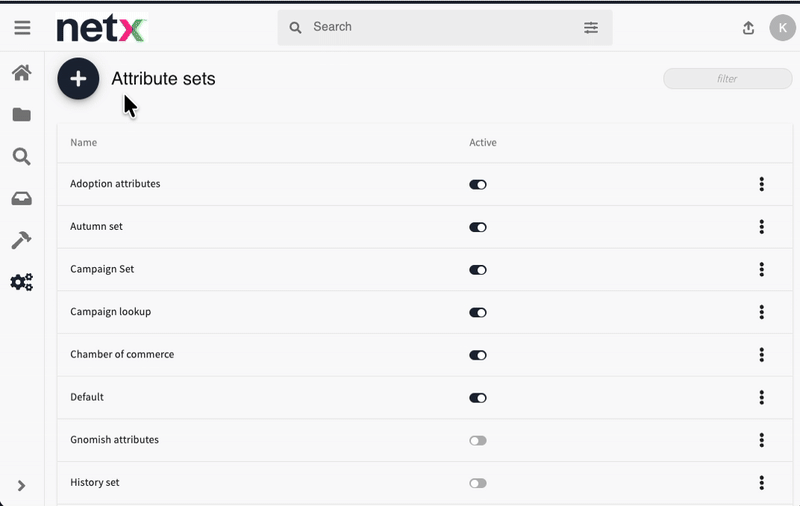Open advanced search filter sliders icon
This screenshot has width=800, height=506.
coord(591,28)
